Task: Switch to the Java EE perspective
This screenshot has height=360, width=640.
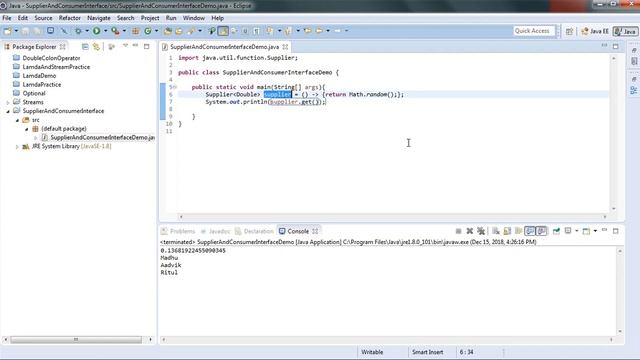Action: tap(595, 31)
